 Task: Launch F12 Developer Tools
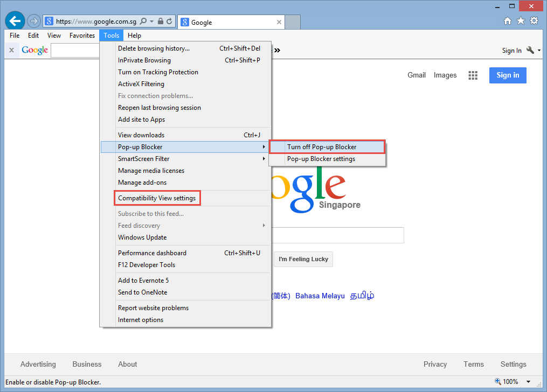[185, 265]
